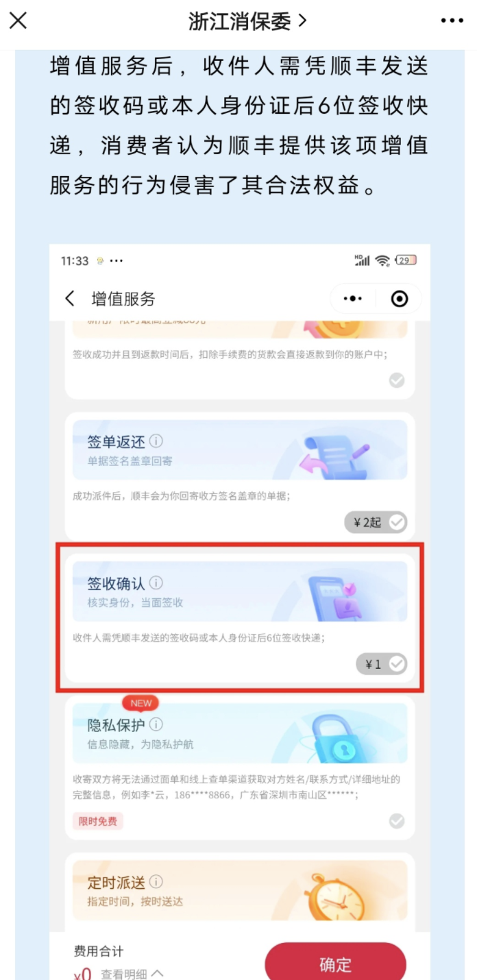
Task: Tap the mini-program close circle icon
Action: 399,299
